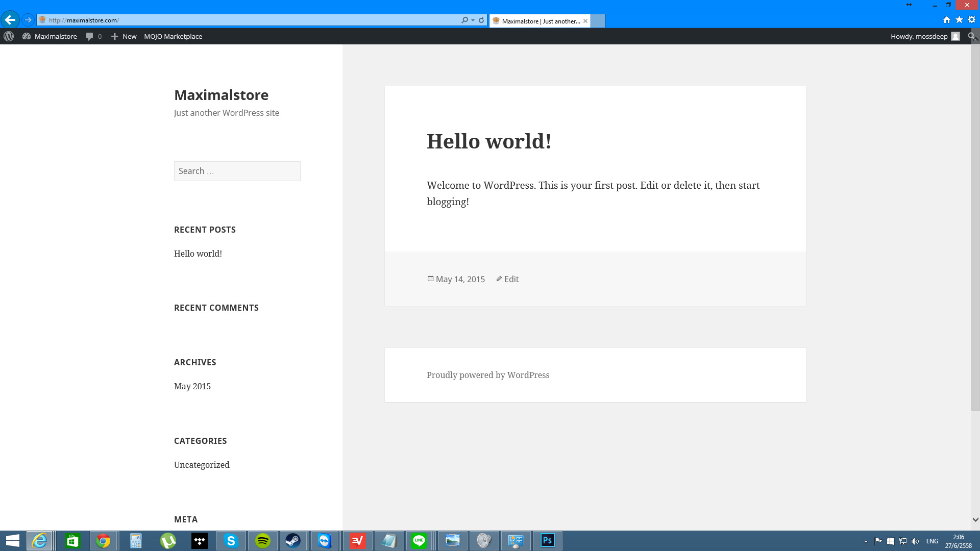The height and width of the screenshot is (551, 980).
Task: Click the sidebar Search input field
Action: (237, 171)
